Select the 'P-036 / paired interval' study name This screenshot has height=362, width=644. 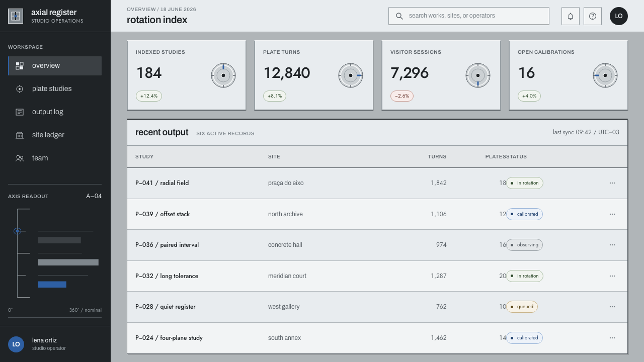pos(167,245)
